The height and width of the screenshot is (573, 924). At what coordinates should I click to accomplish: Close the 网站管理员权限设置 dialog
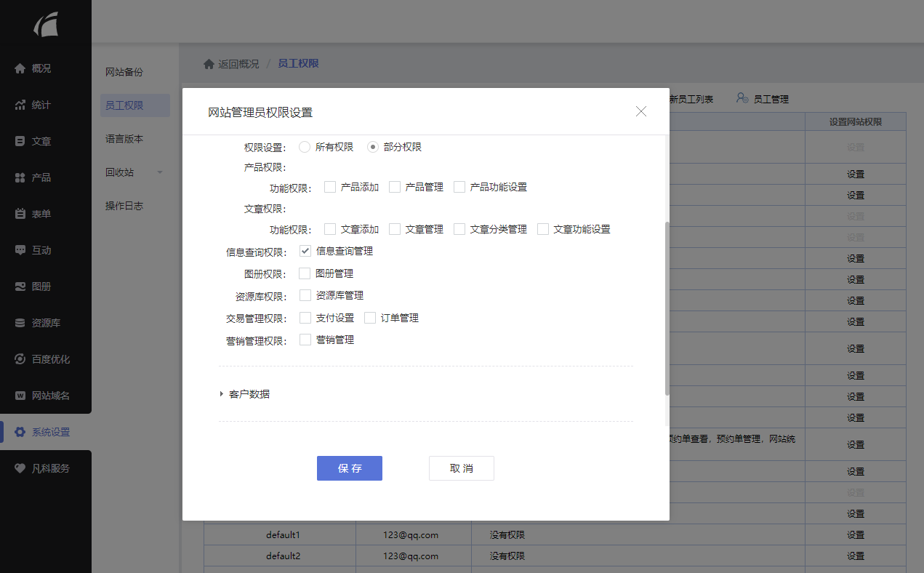pyautogui.click(x=641, y=111)
